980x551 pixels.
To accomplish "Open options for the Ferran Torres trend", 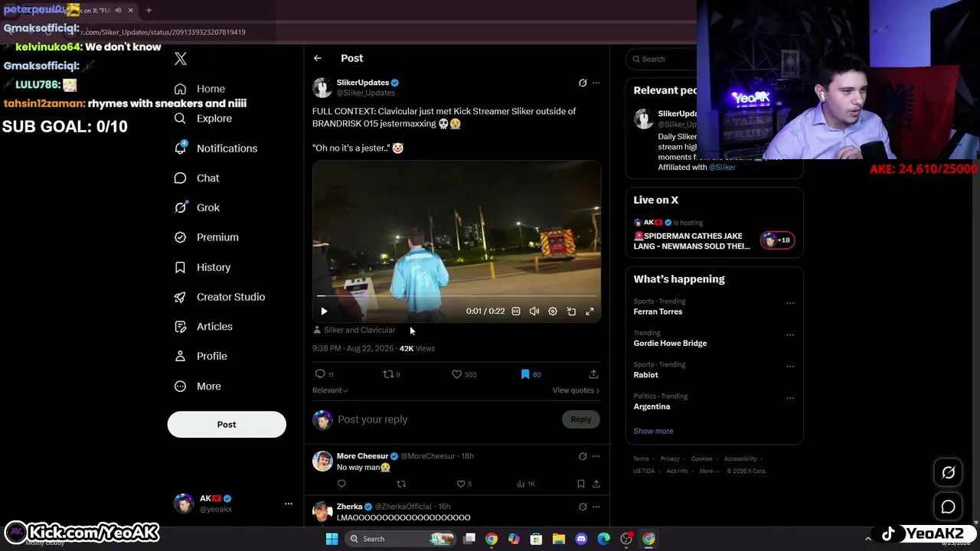I will point(790,303).
